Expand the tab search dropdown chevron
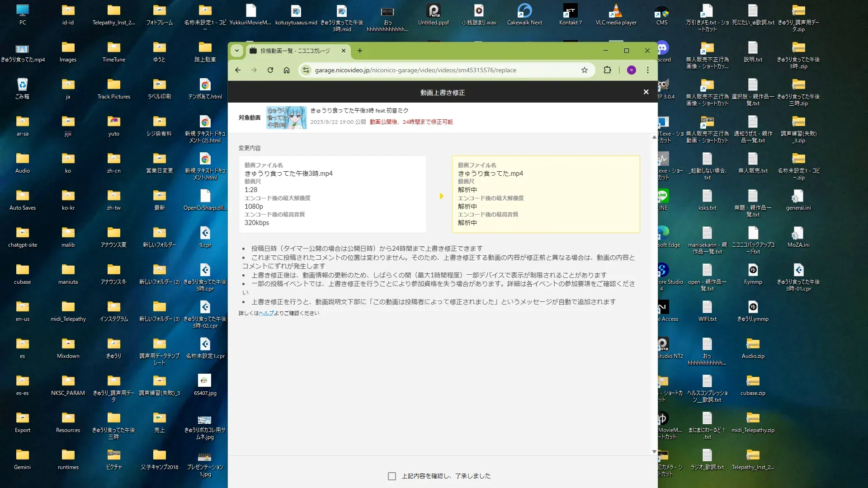 tap(237, 51)
